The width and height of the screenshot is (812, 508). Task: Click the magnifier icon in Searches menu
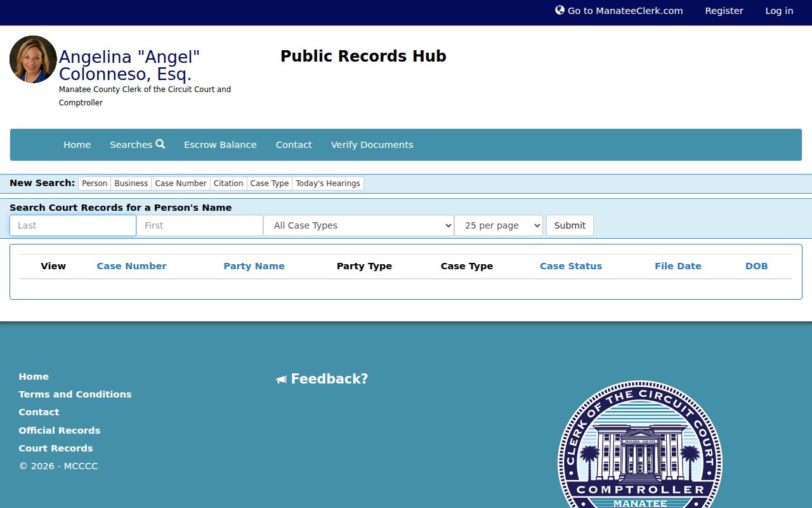(160, 144)
